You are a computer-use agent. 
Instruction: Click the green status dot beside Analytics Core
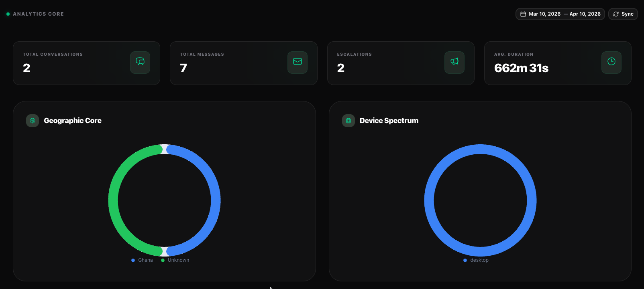coord(8,14)
